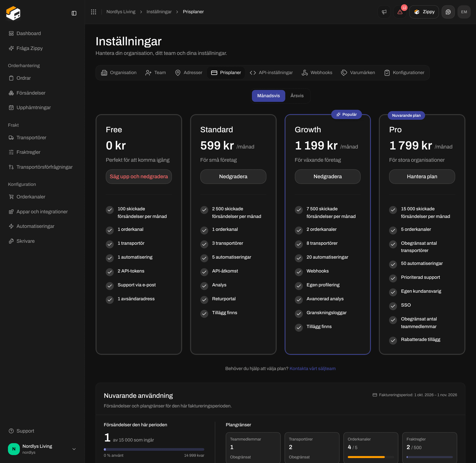Select Månadsvis billing toggle
The height and width of the screenshot is (463, 476).
click(268, 96)
